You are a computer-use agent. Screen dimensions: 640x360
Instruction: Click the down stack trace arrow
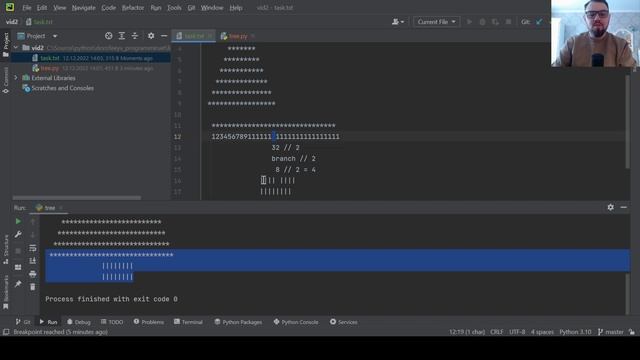tap(33, 234)
